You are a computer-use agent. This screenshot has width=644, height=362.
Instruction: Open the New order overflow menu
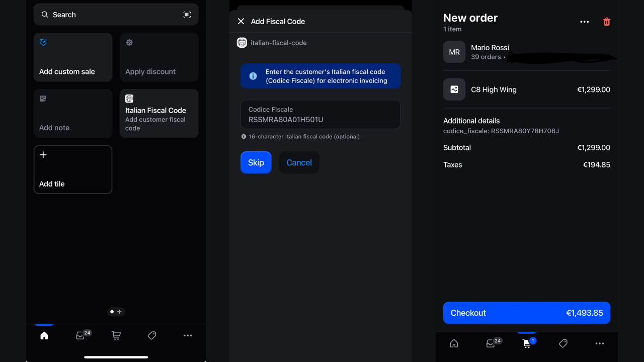point(584,22)
